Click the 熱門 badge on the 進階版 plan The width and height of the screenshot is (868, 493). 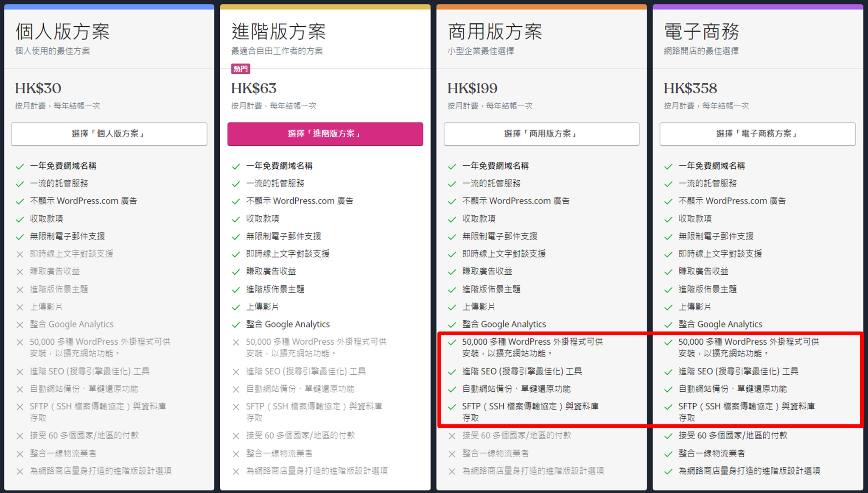coord(241,69)
